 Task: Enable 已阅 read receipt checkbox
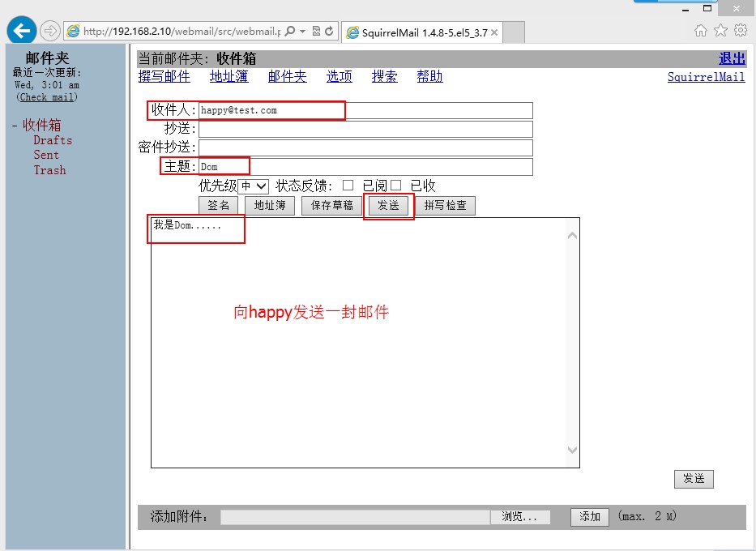[x=348, y=186]
